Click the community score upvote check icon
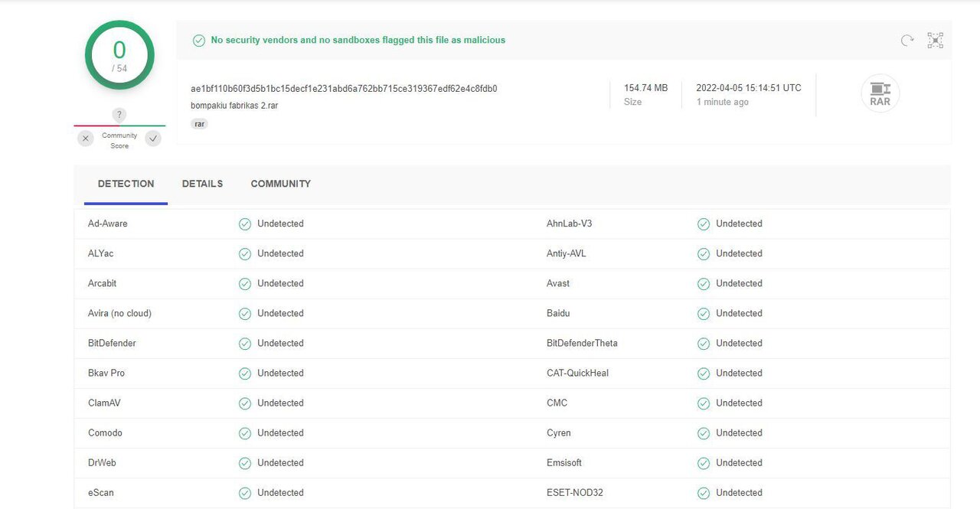The height and width of the screenshot is (509, 980). pos(153,139)
